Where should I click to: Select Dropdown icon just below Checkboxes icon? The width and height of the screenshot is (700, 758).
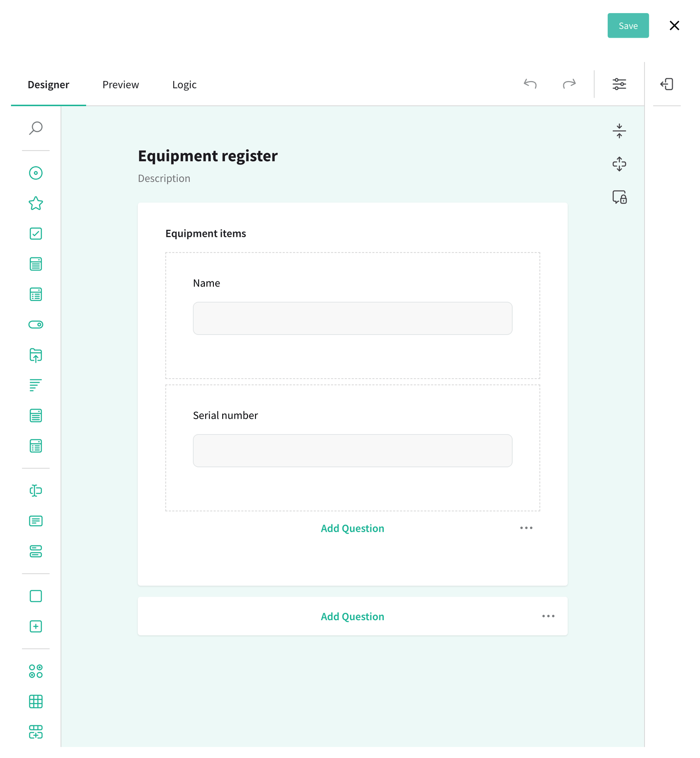(36, 264)
